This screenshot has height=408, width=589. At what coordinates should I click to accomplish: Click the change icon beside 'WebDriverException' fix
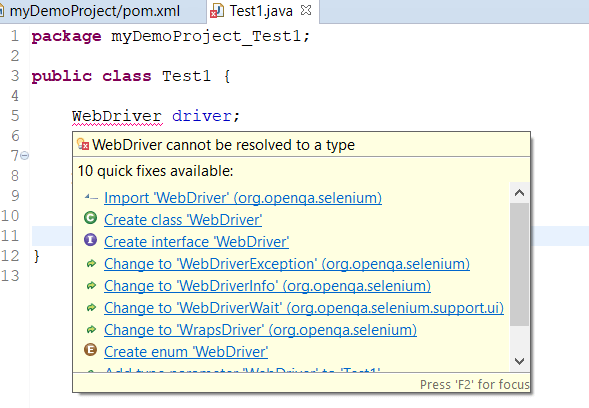(x=91, y=264)
